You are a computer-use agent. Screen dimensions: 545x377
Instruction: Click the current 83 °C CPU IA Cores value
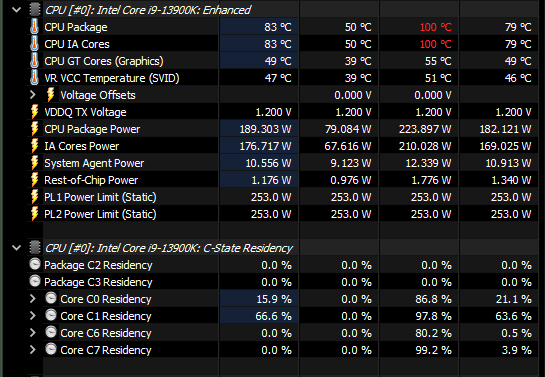[x=277, y=44]
